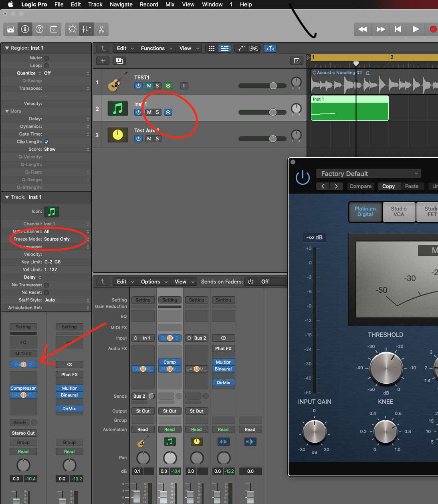Switch tracks area to list view icon

225,48
